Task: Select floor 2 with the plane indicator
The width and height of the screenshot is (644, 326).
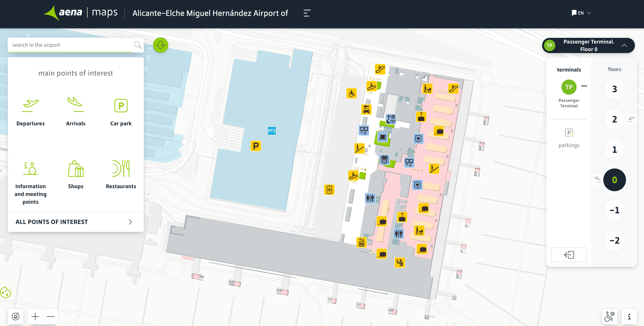Action: (x=614, y=119)
